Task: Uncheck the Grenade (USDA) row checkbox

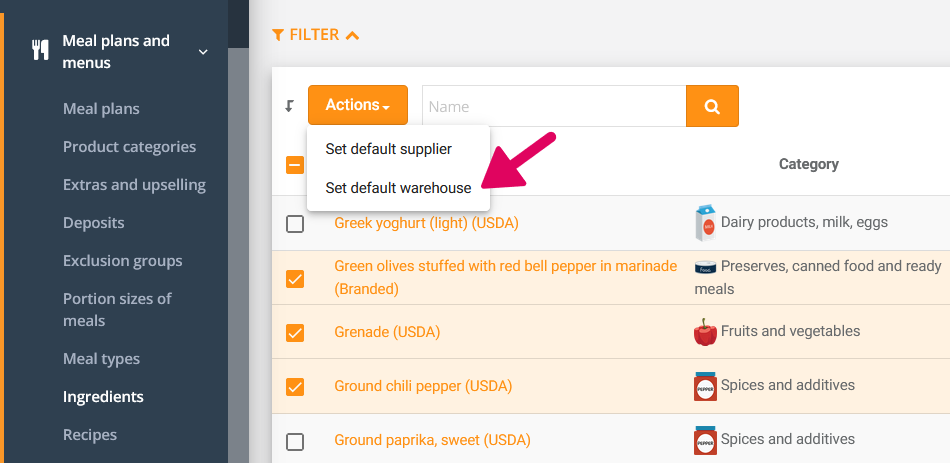Action: (295, 332)
